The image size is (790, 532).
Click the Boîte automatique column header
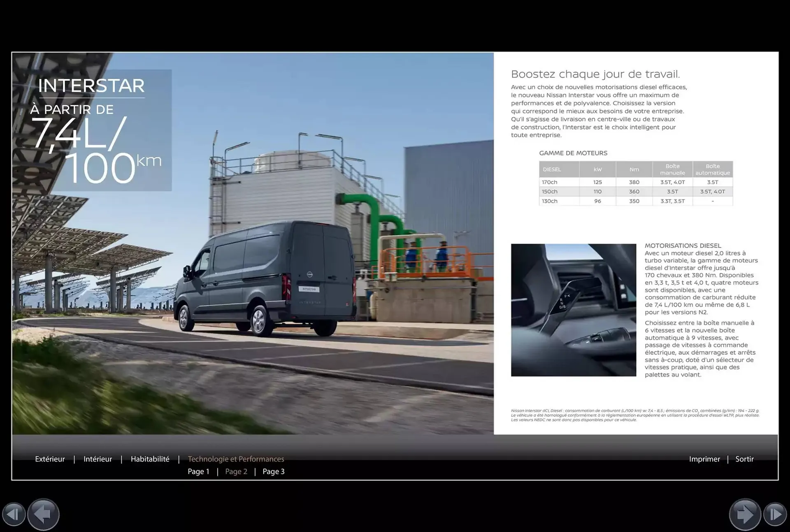coord(713,169)
